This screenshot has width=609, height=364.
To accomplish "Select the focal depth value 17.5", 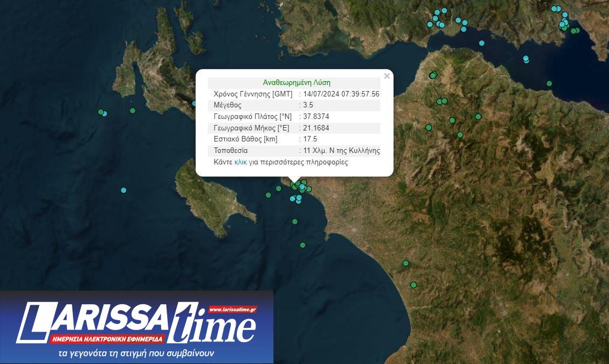I will pyautogui.click(x=310, y=139).
